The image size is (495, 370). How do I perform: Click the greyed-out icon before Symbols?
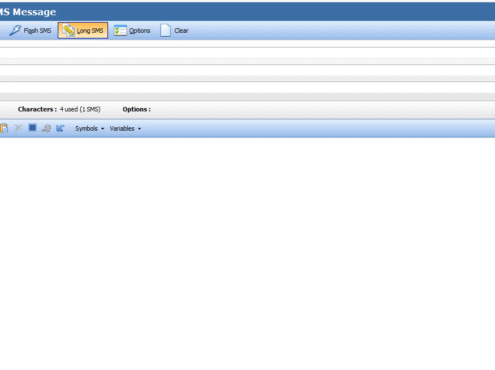46,128
